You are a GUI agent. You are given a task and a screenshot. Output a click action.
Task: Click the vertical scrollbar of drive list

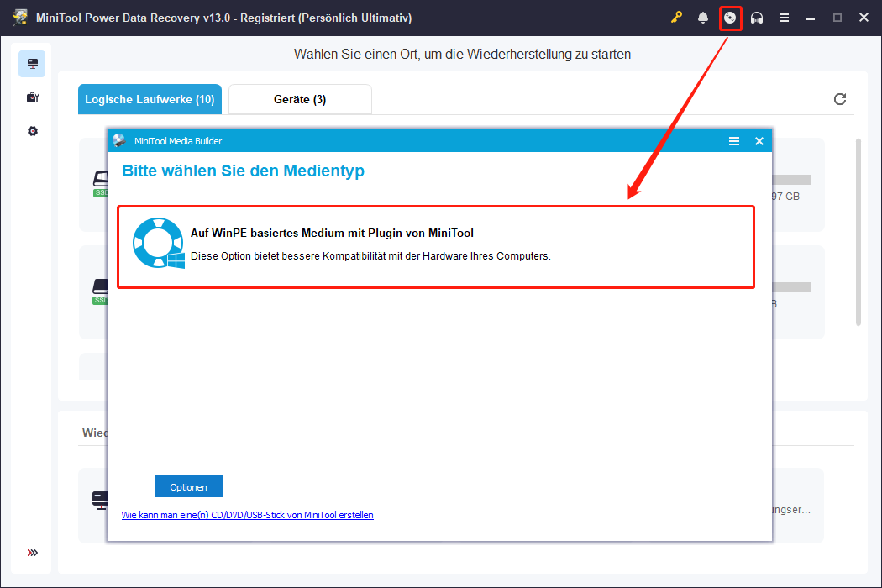[858, 232]
